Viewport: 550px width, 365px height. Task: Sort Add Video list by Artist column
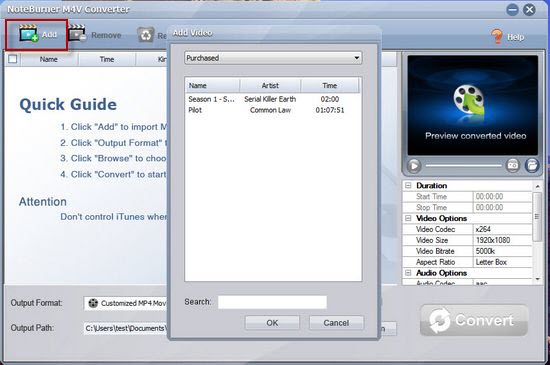pos(270,85)
